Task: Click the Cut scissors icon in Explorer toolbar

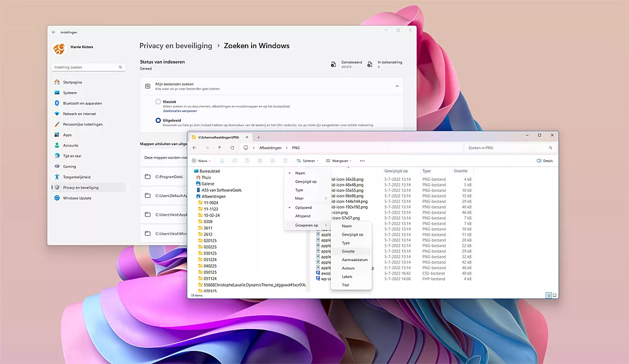Action: click(222, 161)
